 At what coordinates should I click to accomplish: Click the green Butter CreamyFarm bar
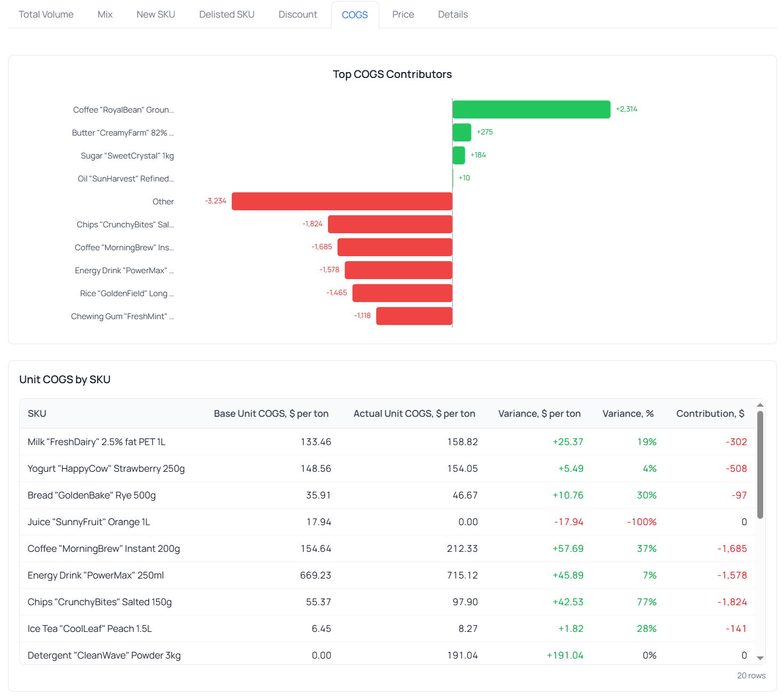pyautogui.click(x=461, y=132)
